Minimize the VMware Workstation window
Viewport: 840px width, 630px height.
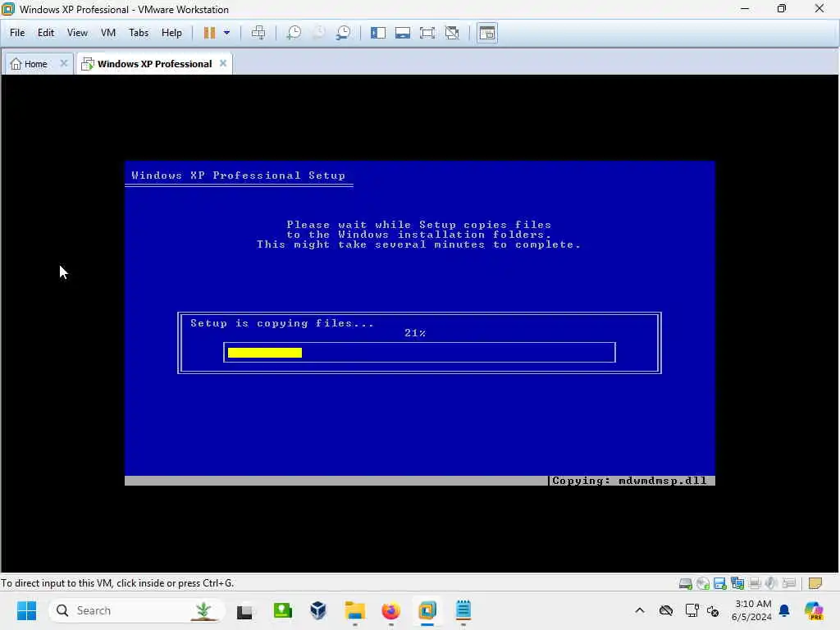pos(745,9)
